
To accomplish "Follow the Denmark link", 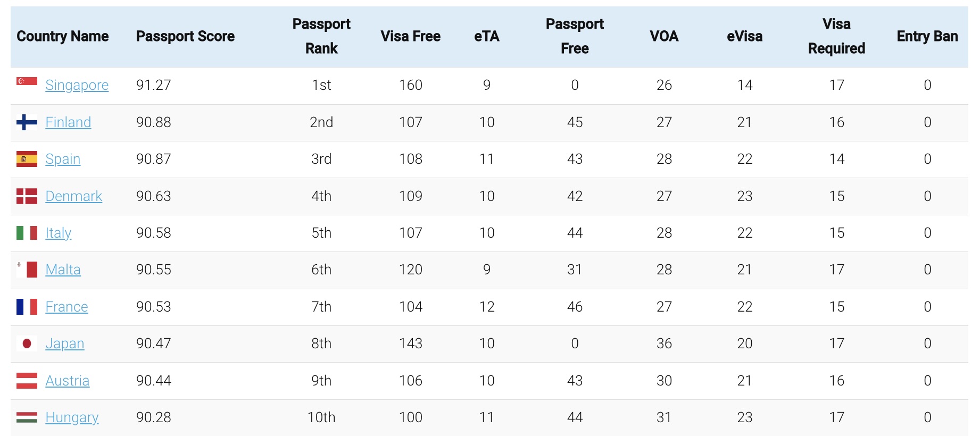I will (74, 196).
